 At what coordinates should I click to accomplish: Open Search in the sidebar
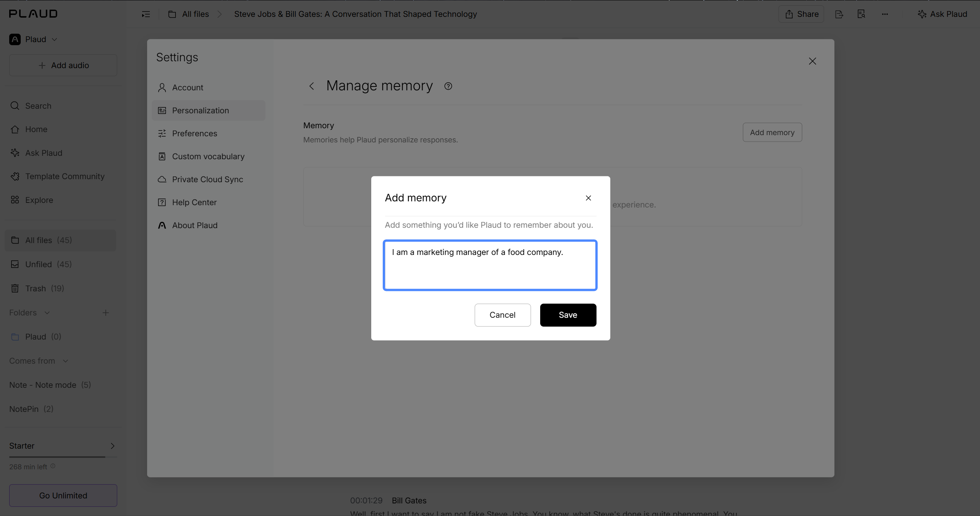tap(60, 106)
